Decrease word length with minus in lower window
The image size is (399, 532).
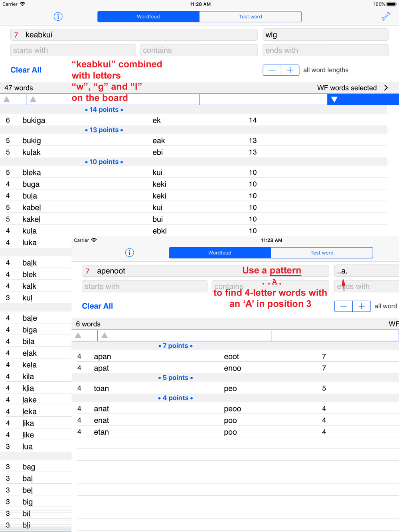344,306
